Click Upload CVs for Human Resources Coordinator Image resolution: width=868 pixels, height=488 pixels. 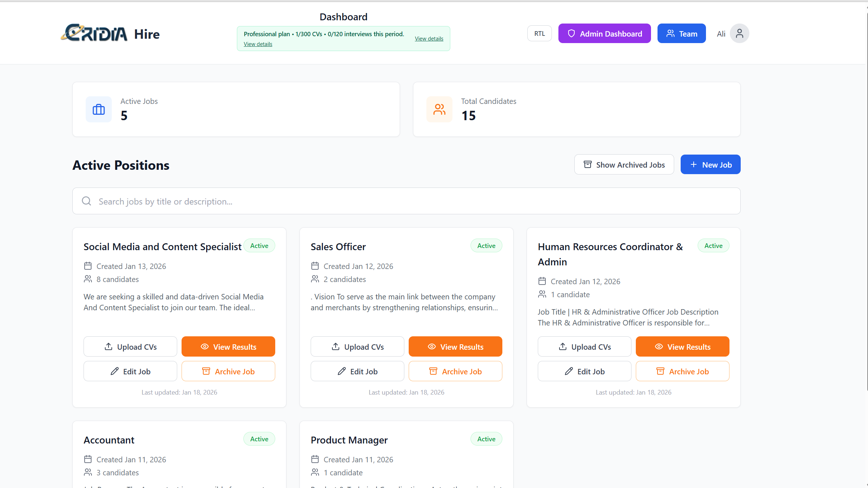coord(584,346)
